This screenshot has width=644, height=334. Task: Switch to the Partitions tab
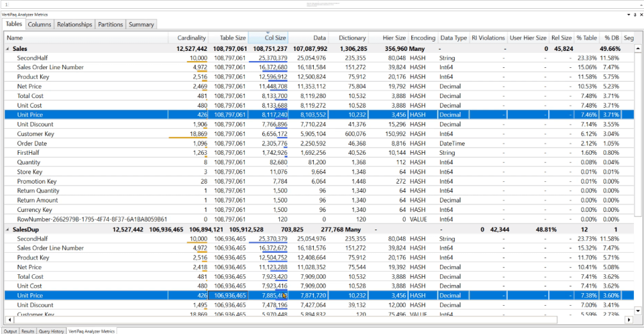(x=110, y=25)
